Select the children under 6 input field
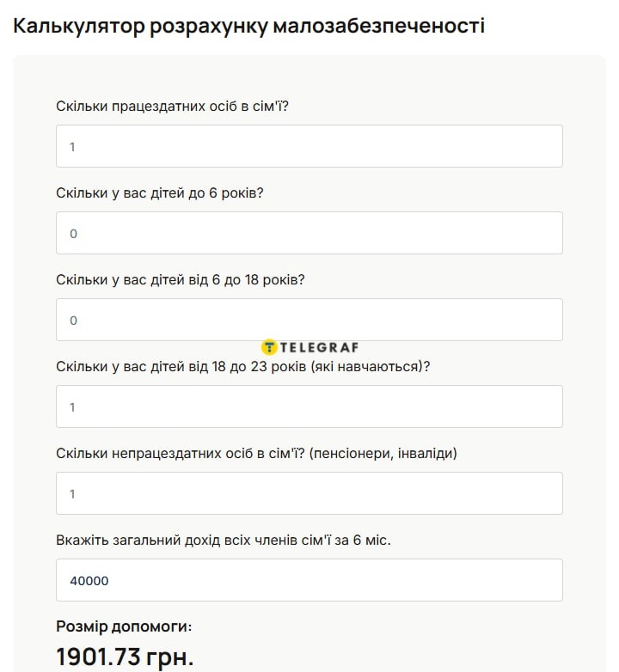Screen dimensions: 619x672 point(309,233)
